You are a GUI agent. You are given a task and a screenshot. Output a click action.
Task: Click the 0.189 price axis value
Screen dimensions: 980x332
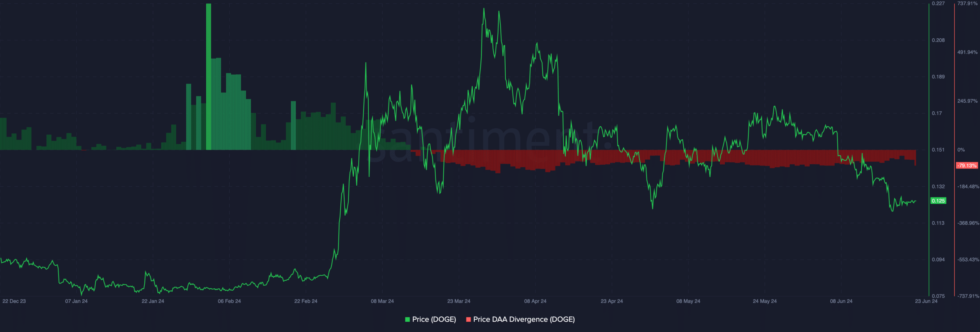(x=938, y=77)
